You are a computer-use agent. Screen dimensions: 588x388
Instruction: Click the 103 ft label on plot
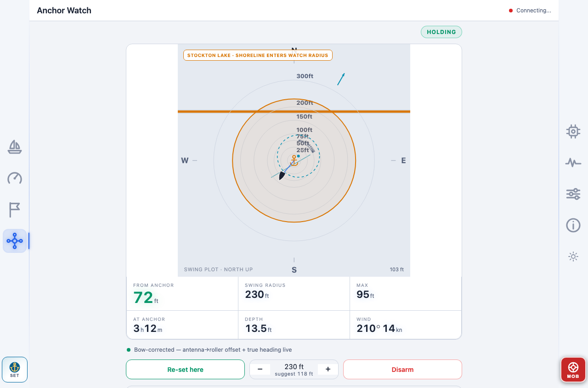[x=396, y=269]
